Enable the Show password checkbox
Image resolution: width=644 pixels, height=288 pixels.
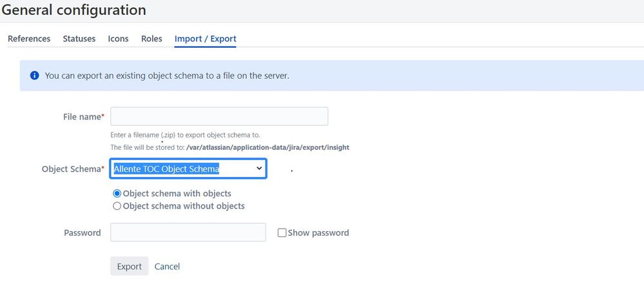click(282, 233)
